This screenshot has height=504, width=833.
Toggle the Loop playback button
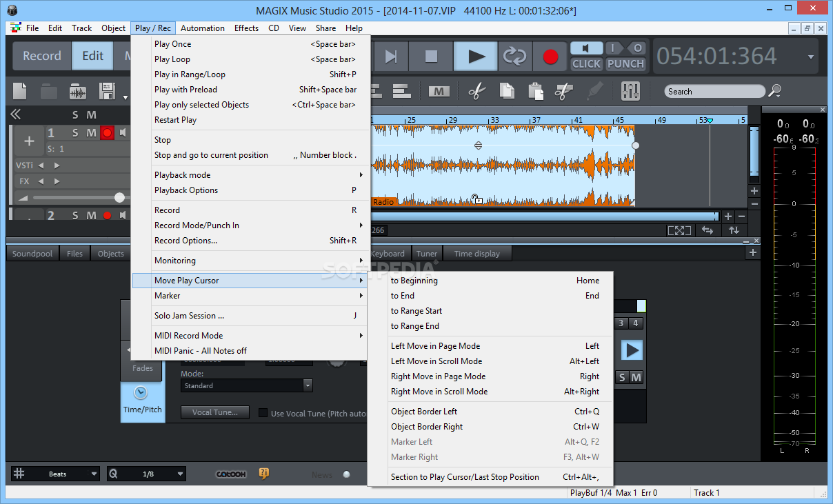(x=514, y=56)
